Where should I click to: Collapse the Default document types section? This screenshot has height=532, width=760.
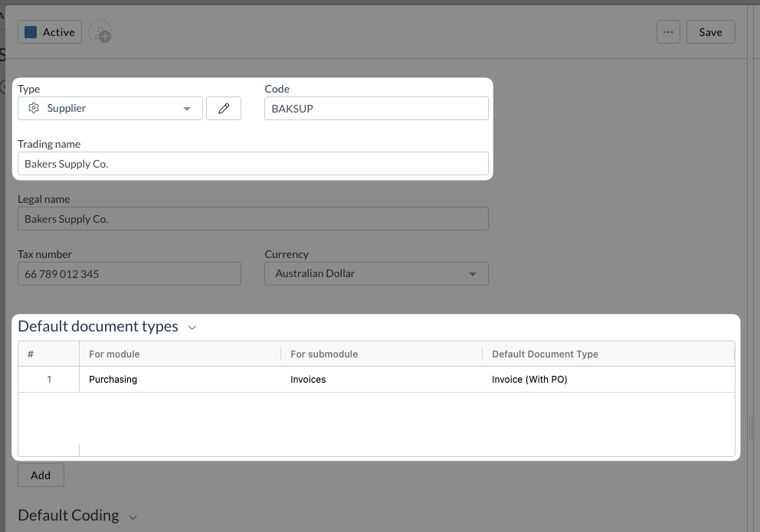pyautogui.click(x=192, y=328)
